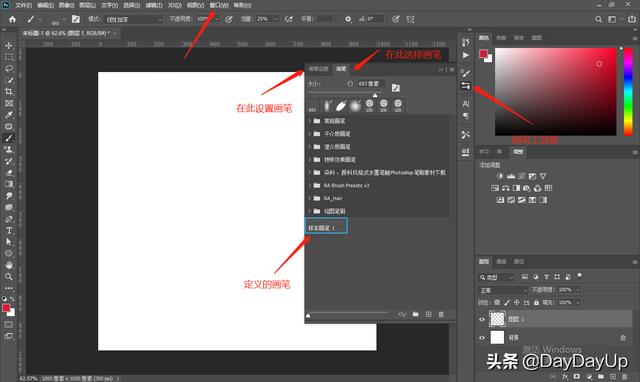Select the 图层 1 layer
The height and width of the screenshot is (382, 640).
click(x=554, y=319)
